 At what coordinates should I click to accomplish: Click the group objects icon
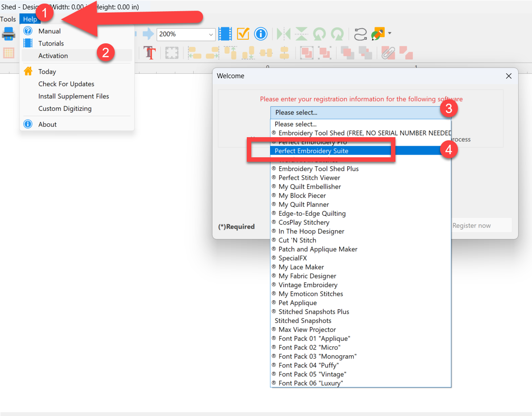point(307,53)
